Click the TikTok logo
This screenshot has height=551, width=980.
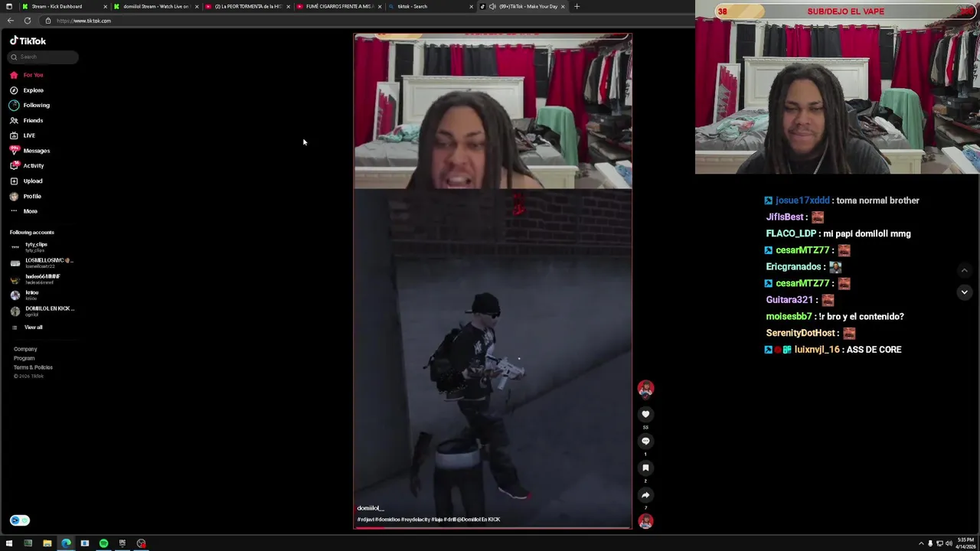[28, 41]
